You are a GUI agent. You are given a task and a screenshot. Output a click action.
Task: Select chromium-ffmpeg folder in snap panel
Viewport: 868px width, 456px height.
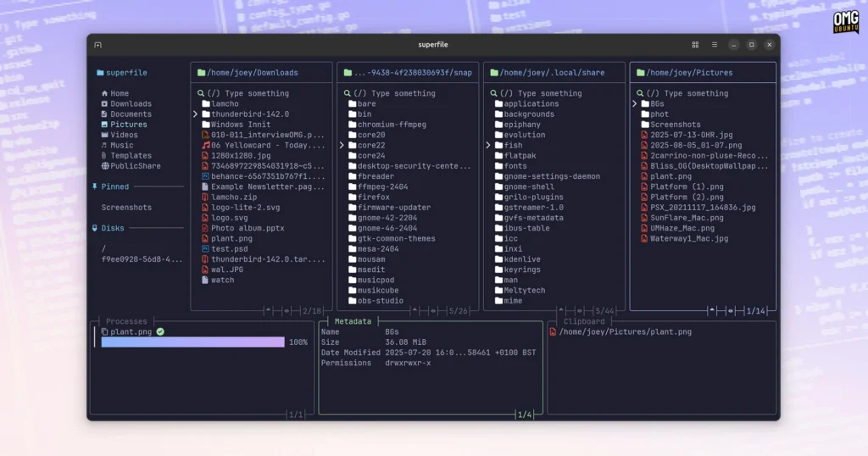387,125
